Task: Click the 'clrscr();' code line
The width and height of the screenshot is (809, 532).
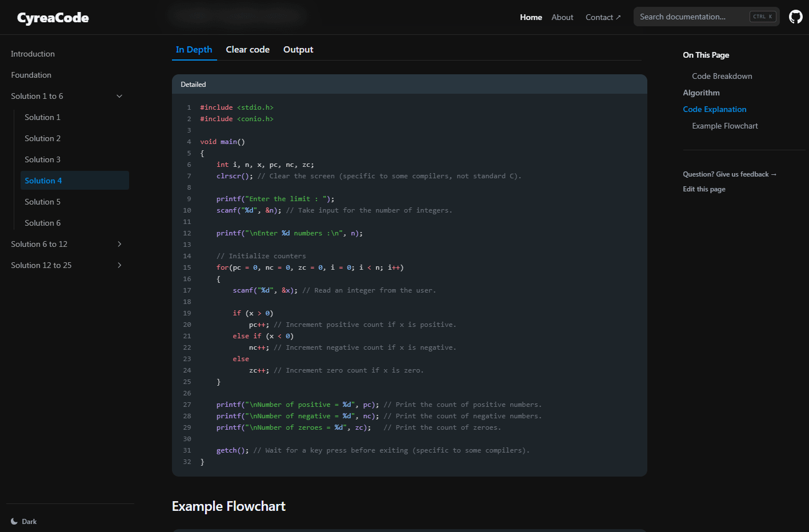Action: (369, 176)
